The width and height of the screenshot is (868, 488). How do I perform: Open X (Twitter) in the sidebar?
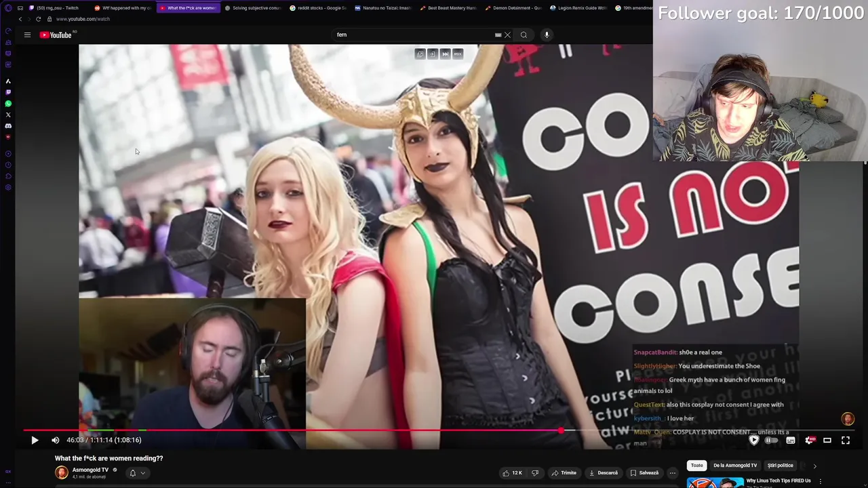8,115
